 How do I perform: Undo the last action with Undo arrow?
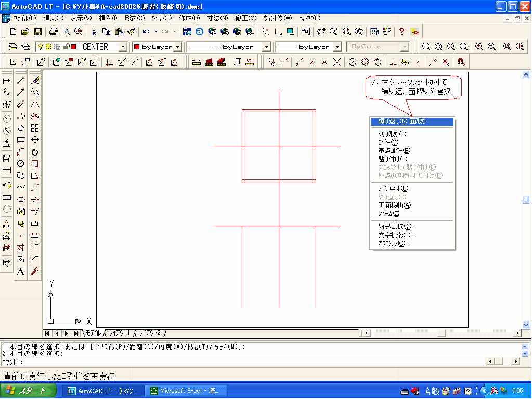pyautogui.click(x=146, y=32)
